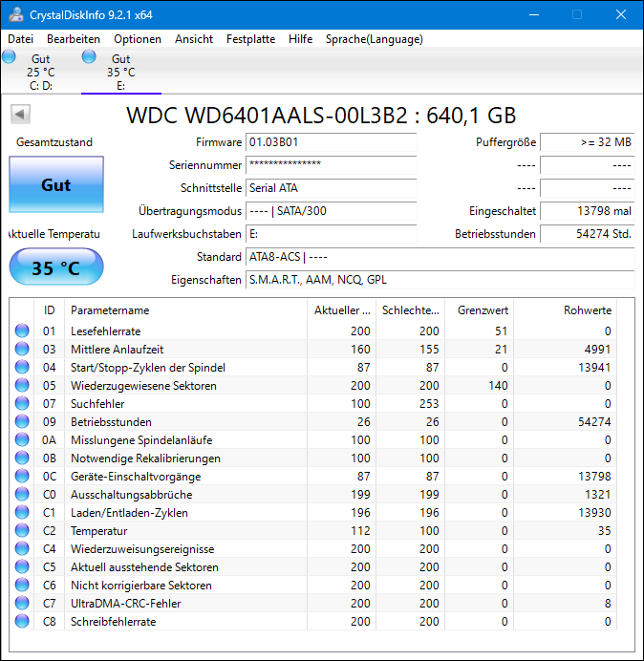
Task: Click the 35 °C temperature button
Action: (56, 267)
